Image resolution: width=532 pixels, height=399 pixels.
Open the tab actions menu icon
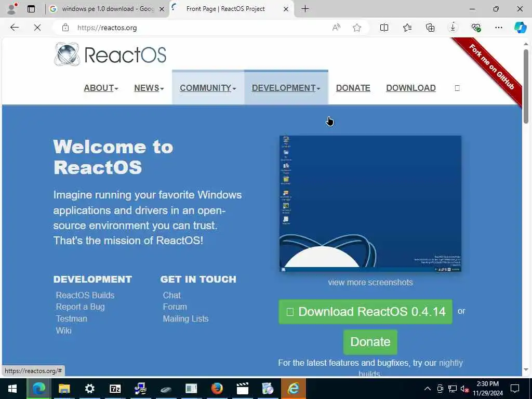coord(31,9)
